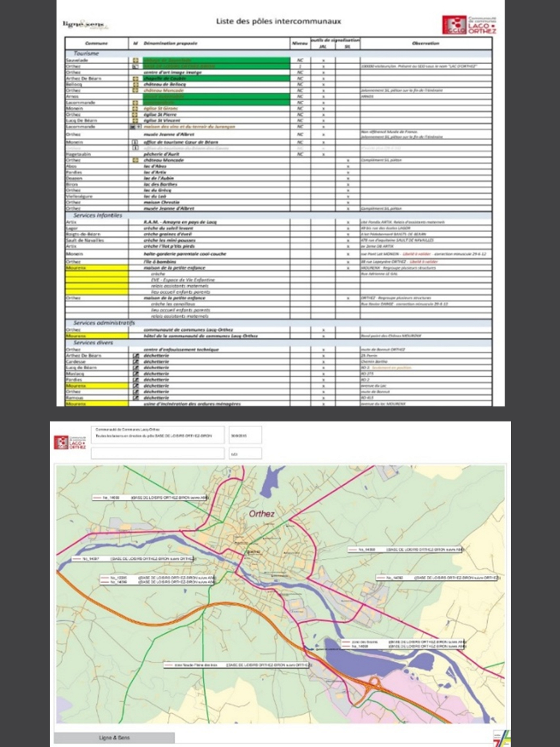The width and height of the screenshot is (560, 747).
Task: Click the monument icon next to église St Pierre
Action: pos(134,114)
